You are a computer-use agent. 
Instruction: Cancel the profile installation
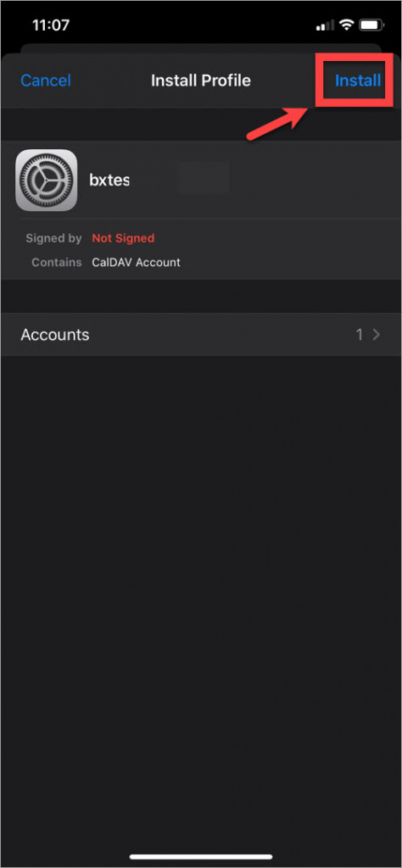(x=46, y=81)
